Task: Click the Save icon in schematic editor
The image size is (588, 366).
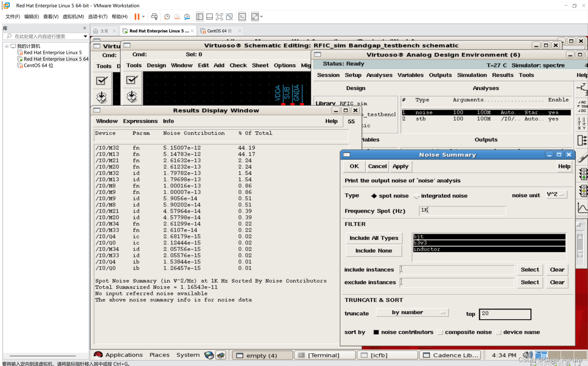Action: coord(132,97)
